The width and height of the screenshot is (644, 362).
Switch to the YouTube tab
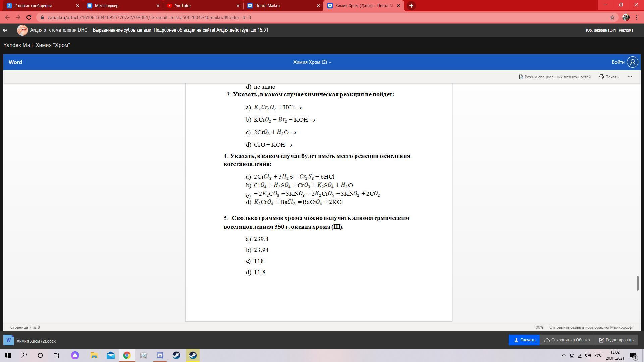[203, 6]
